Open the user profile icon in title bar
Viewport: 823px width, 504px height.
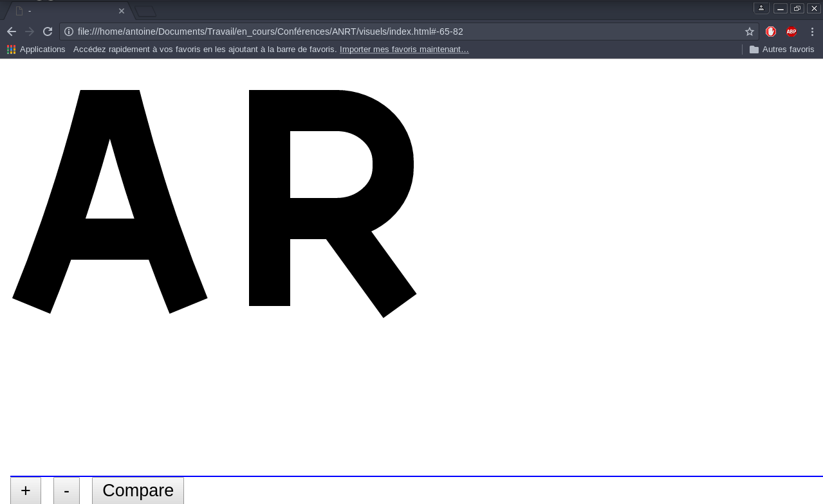(x=761, y=8)
